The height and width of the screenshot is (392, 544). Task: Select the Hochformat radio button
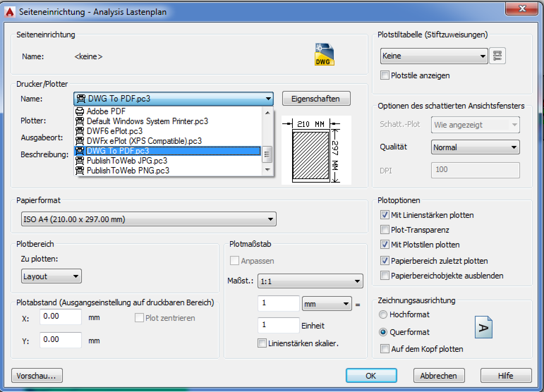click(383, 314)
